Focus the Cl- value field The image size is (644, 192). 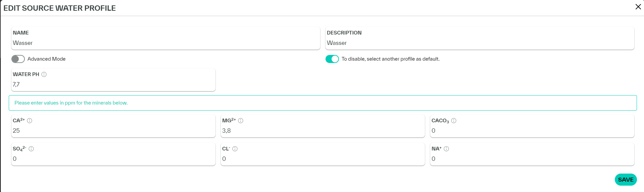(322, 159)
